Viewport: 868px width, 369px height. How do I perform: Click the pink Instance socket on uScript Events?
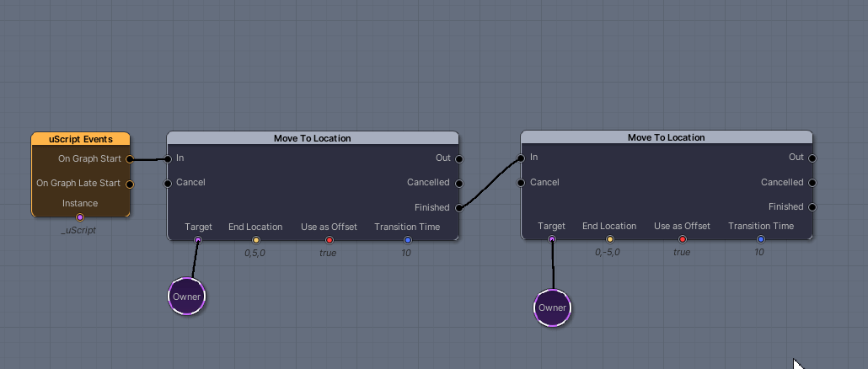(x=80, y=217)
